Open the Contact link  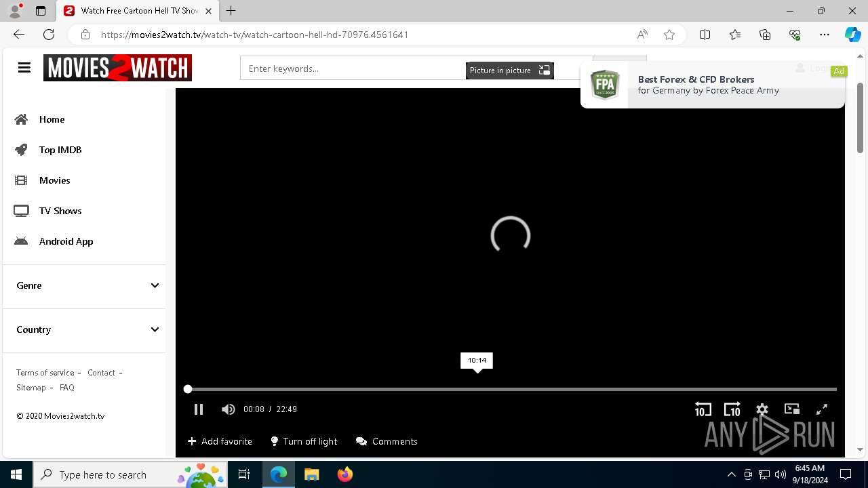click(x=101, y=373)
